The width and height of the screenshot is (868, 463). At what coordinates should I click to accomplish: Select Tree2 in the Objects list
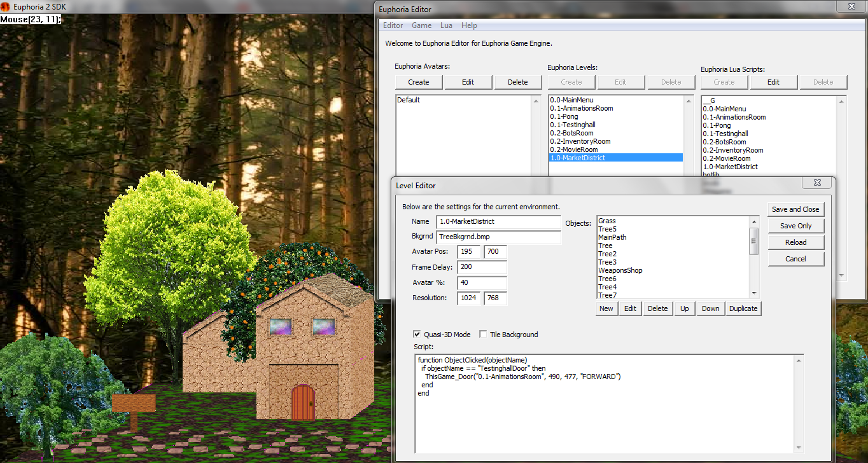point(673,254)
